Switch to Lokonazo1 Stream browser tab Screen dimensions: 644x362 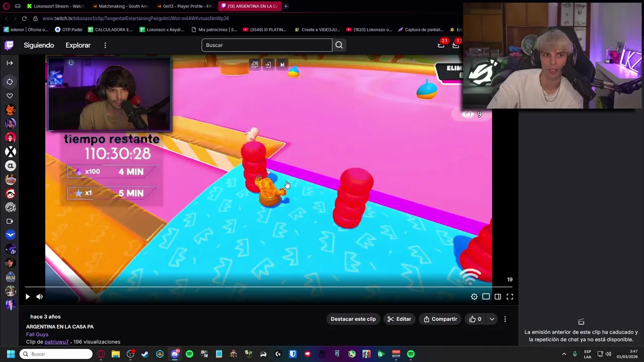click(x=55, y=6)
